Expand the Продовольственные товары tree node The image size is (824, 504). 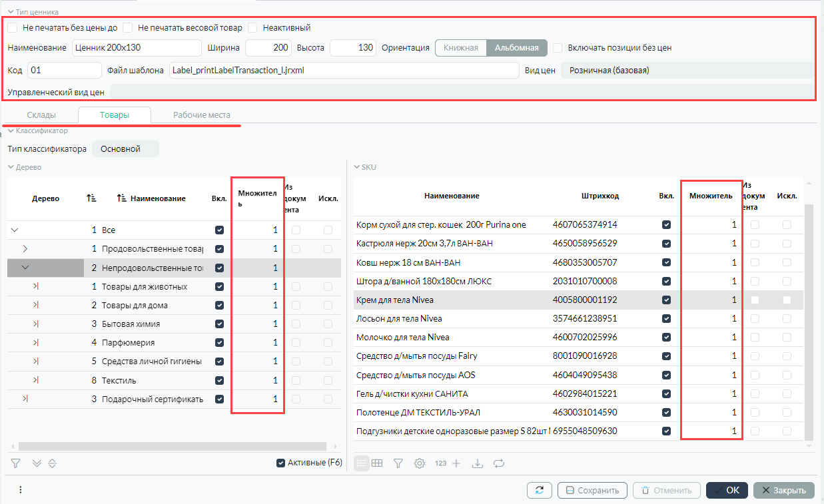(26, 249)
